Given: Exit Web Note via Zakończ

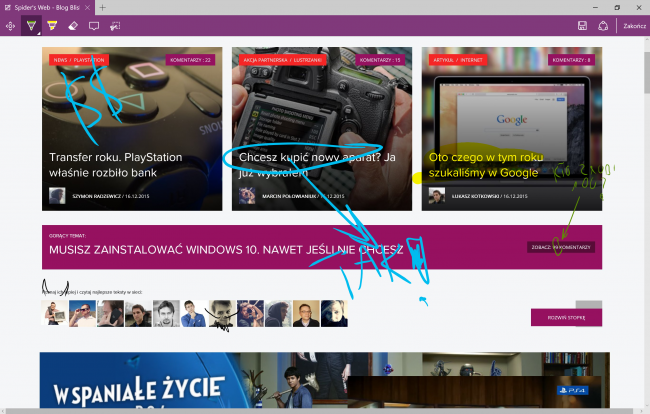Looking at the screenshot, I should coord(634,26).
